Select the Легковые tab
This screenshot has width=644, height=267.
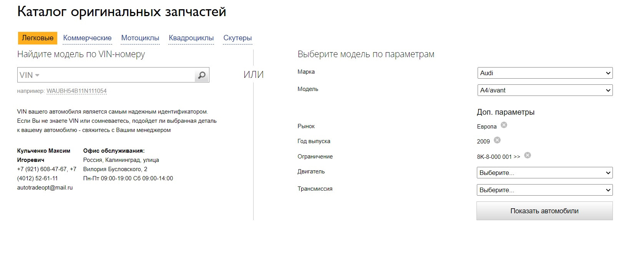(38, 38)
